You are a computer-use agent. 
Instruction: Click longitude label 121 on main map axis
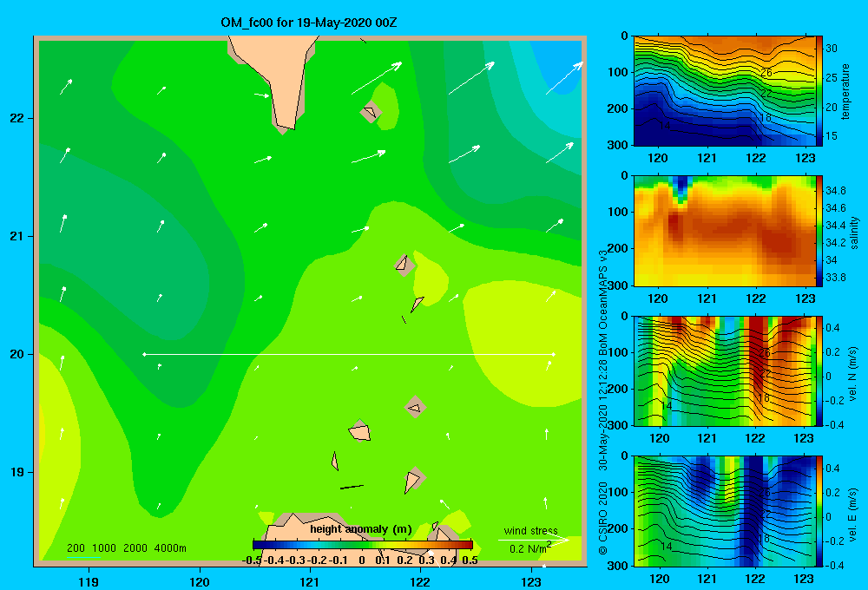[310, 581]
